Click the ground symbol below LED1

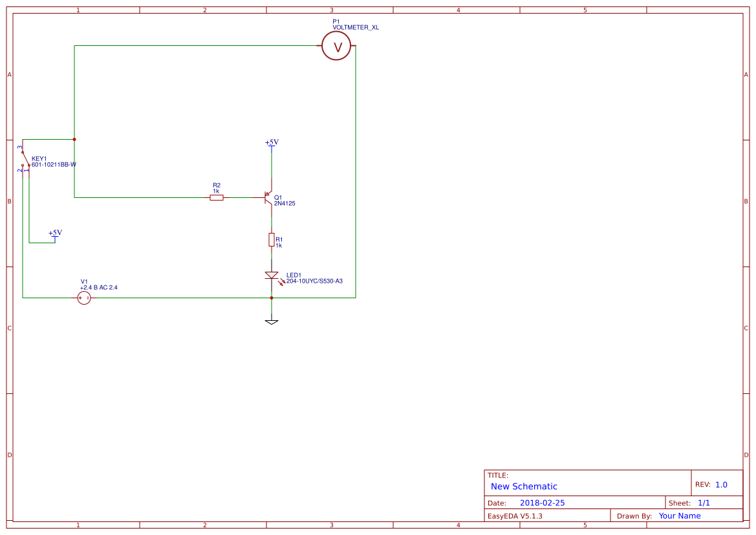pyautogui.click(x=271, y=320)
